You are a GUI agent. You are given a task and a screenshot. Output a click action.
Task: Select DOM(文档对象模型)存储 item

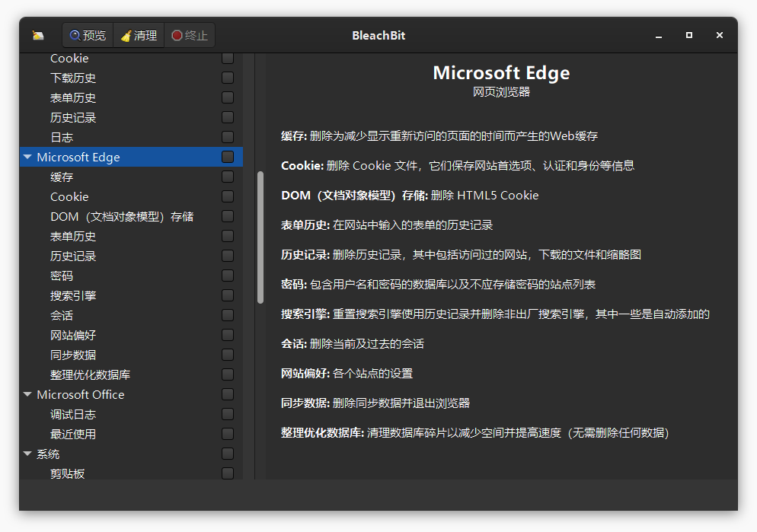pos(122,217)
